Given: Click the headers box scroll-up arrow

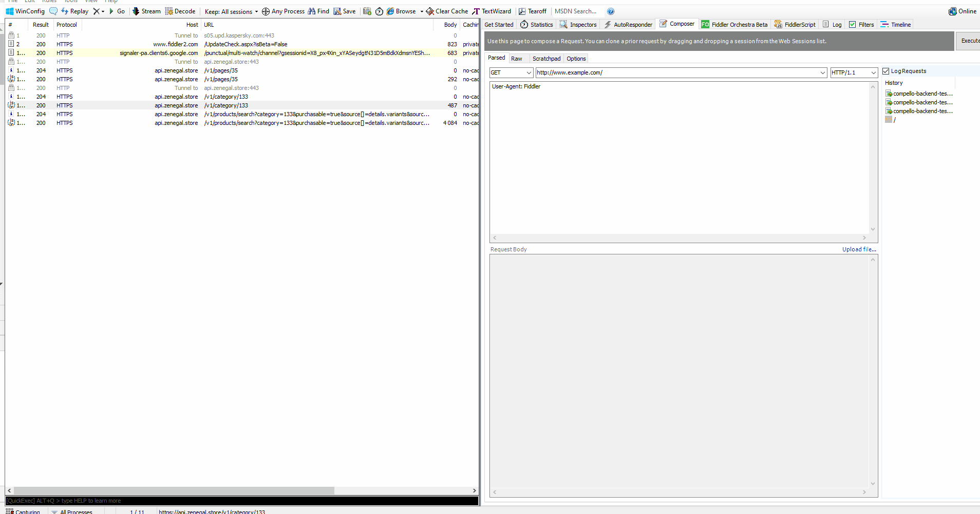Looking at the screenshot, I should click(873, 87).
